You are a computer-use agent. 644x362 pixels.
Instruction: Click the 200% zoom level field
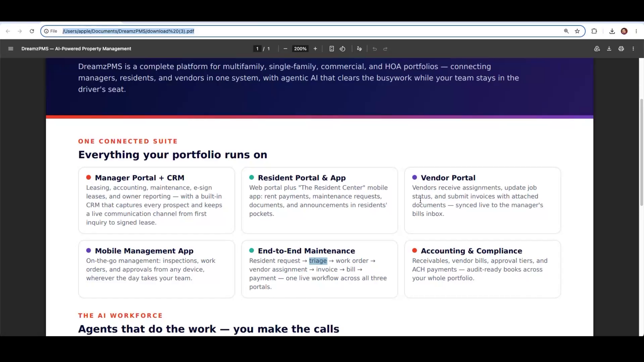pos(300,49)
